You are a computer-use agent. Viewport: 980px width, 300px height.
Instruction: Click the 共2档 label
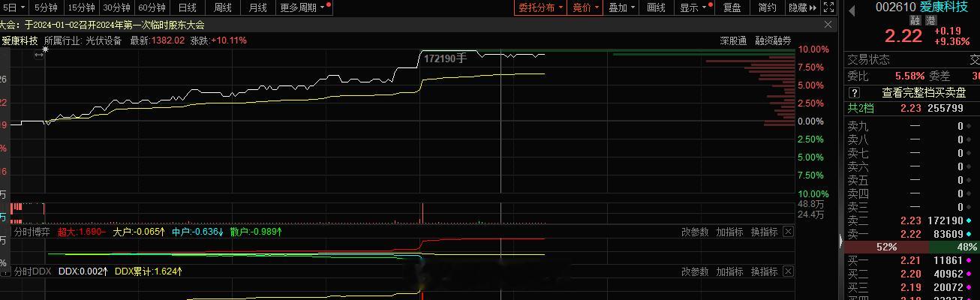(862, 108)
